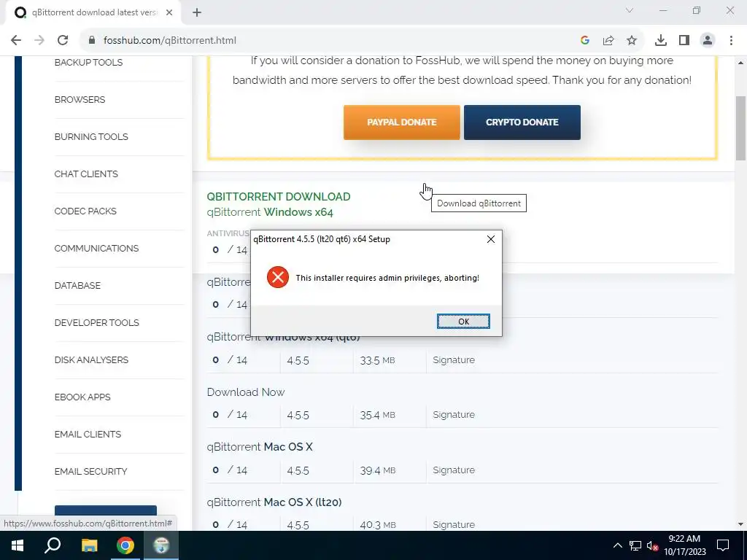Image resolution: width=747 pixels, height=560 pixels.
Task: Share this page icon
Action: (608, 41)
